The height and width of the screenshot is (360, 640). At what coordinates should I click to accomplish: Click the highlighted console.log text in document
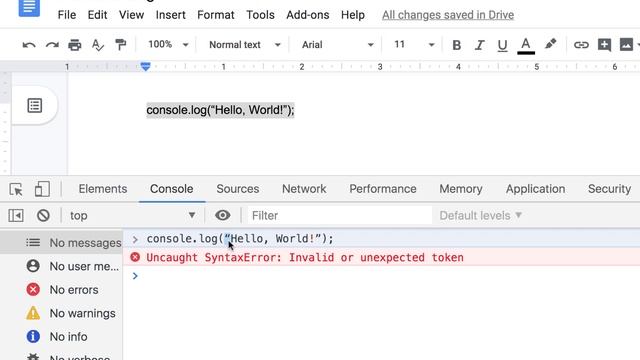pos(220,110)
